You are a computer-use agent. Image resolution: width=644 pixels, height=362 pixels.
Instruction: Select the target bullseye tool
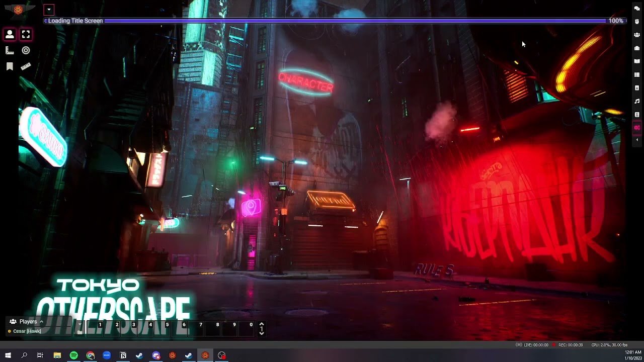click(26, 50)
